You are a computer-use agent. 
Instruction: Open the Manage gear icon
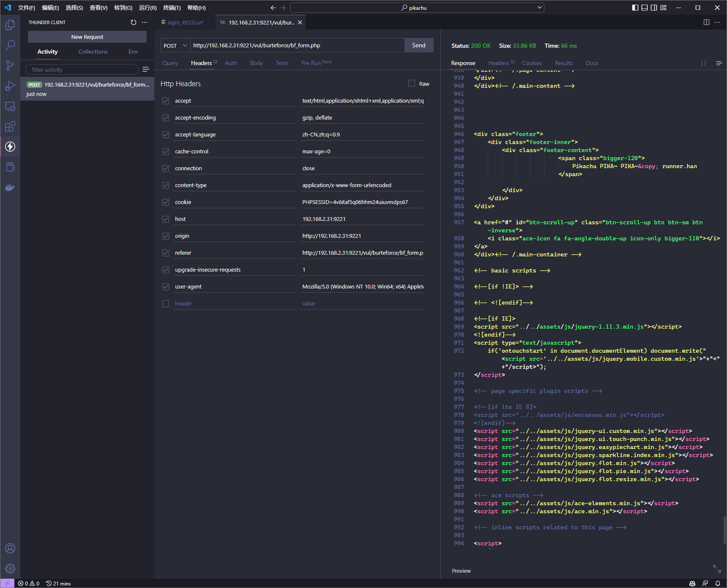[x=10, y=569]
